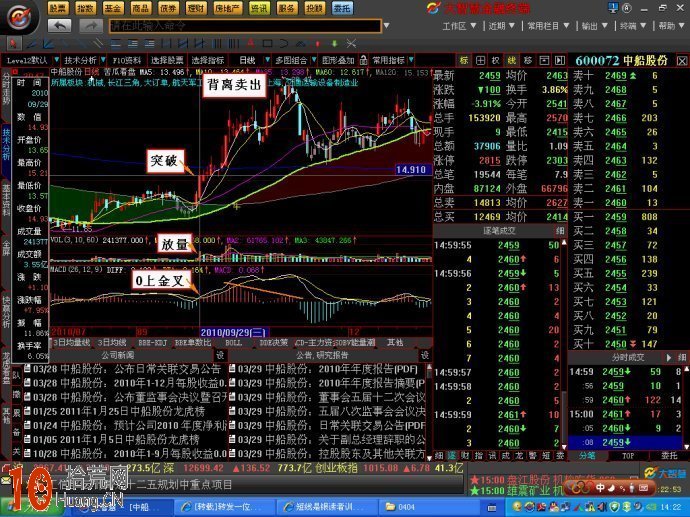Click the 移 icon in chart header

[x=528, y=60]
